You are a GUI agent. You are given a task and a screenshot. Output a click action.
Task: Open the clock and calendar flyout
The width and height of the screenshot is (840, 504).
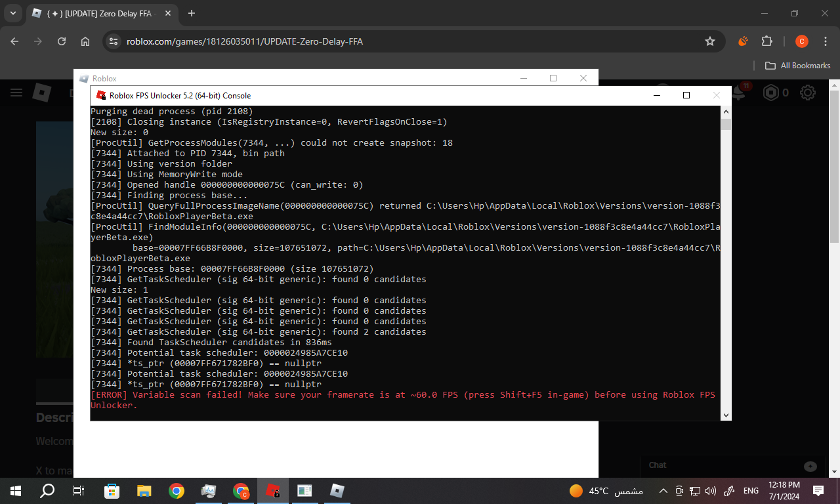[x=784, y=490]
